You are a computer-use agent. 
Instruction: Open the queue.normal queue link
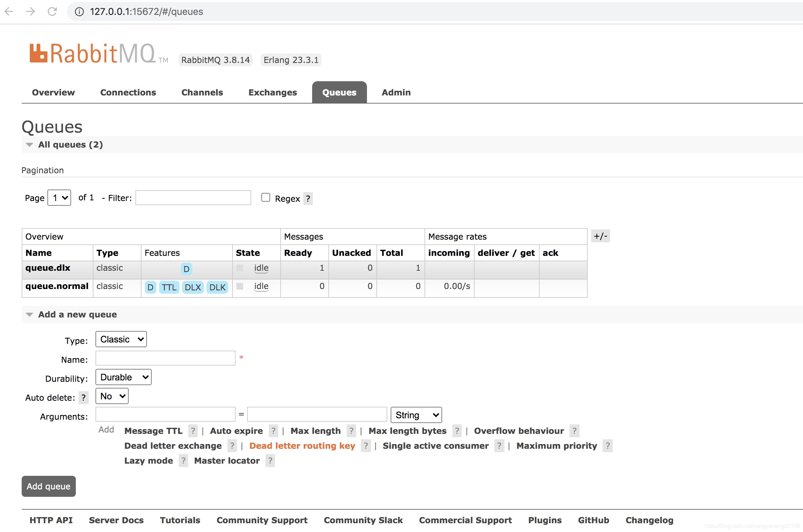point(57,286)
